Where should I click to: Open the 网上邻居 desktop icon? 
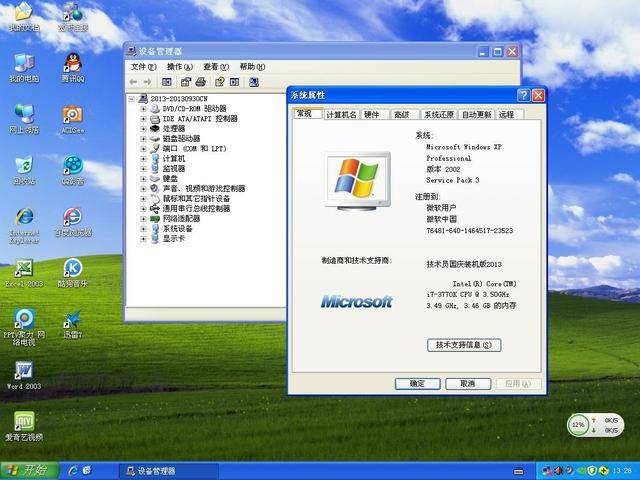pyautogui.click(x=24, y=119)
